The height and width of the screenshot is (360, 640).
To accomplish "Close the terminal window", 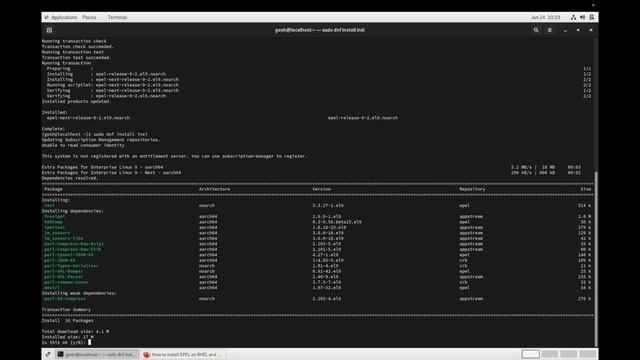I will click(x=591, y=30).
